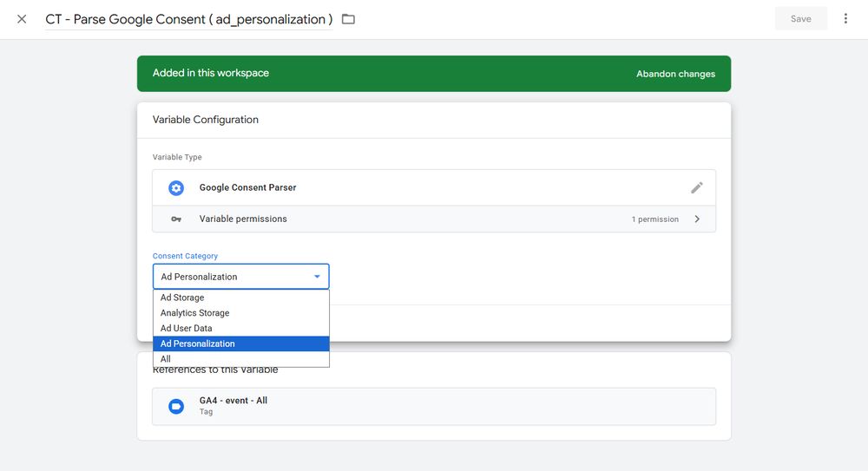Viewport: 868px width, 471px height.
Task: Toggle the Consent Category dropdown box
Action: click(x=240, y=277)
